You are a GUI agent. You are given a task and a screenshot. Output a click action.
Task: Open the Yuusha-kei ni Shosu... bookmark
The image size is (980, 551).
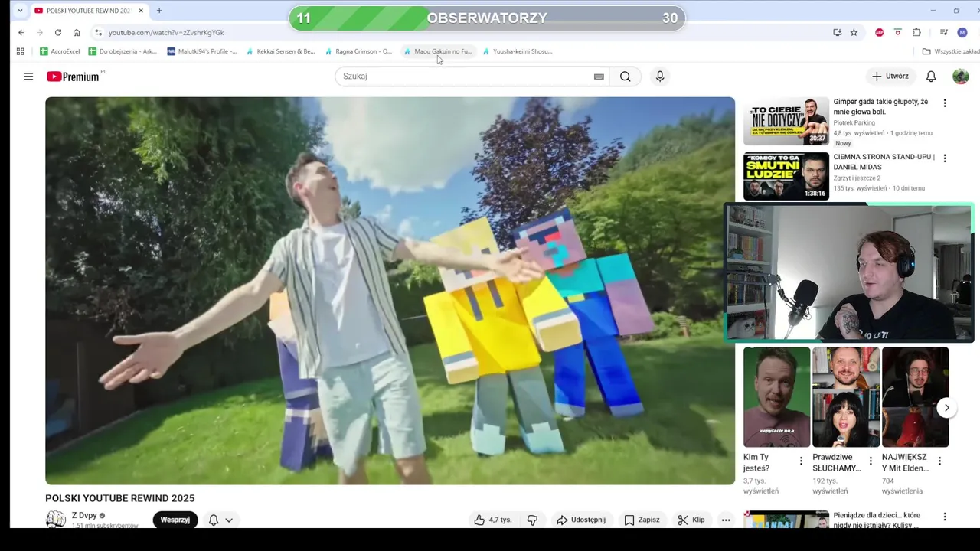518,51
